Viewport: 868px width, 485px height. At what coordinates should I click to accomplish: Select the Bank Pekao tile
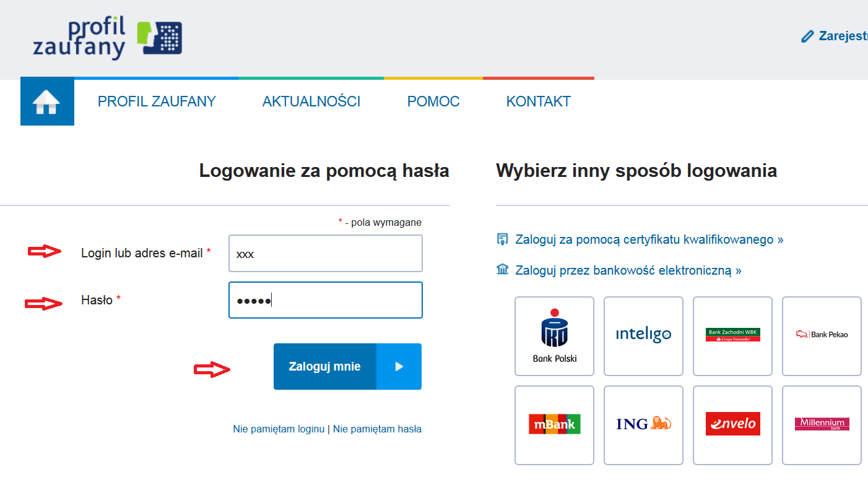pos(822,336)
